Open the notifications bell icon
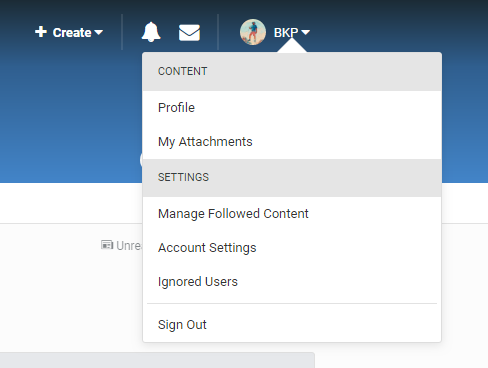 [151, 32]
